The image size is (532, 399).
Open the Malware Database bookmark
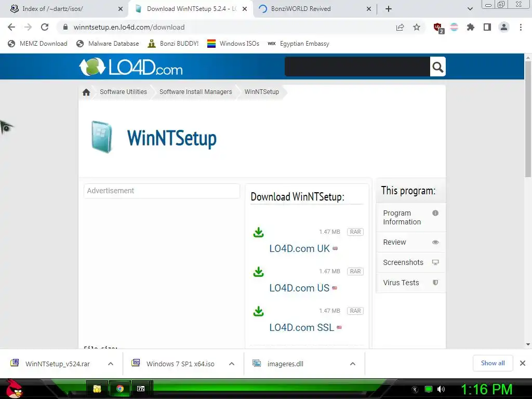108,44
